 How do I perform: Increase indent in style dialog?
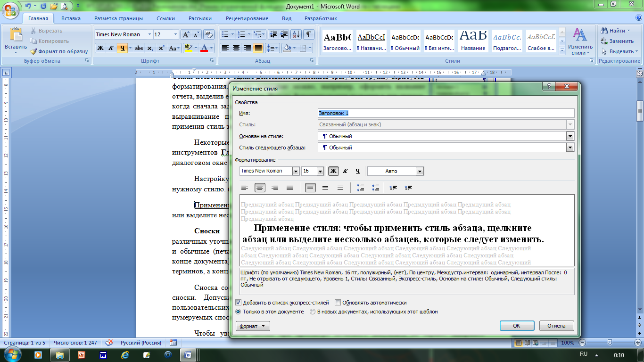pos(409,188)
